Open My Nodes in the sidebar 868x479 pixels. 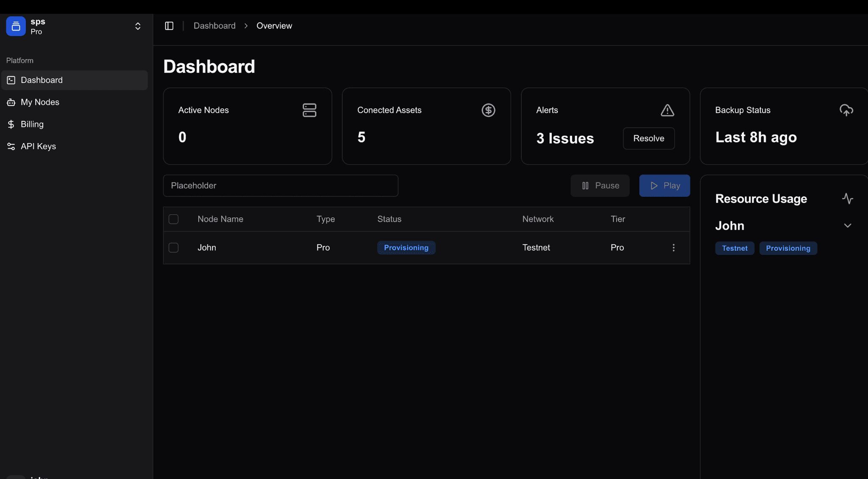(40, 102)
